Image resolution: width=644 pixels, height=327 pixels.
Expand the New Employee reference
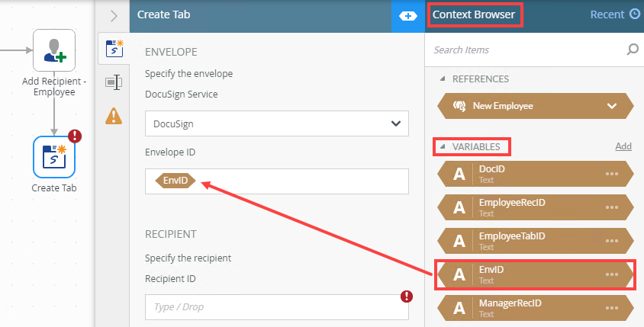(x=611, y=106)
